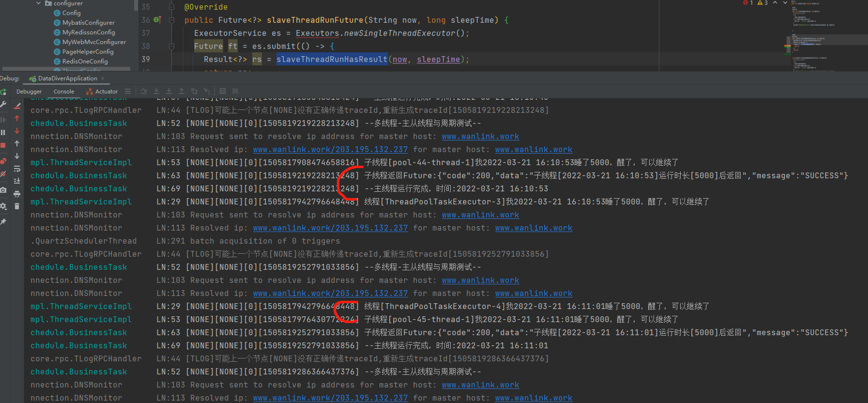Stop the debug session with red square

[3, 145]
